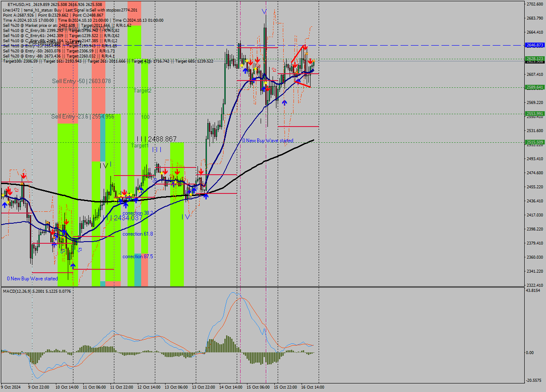The height and width of the screenshot is (392, 546).
Task: Click the 2702.600 price axis value
Action: pyautogui.click(x=534, y=4)
